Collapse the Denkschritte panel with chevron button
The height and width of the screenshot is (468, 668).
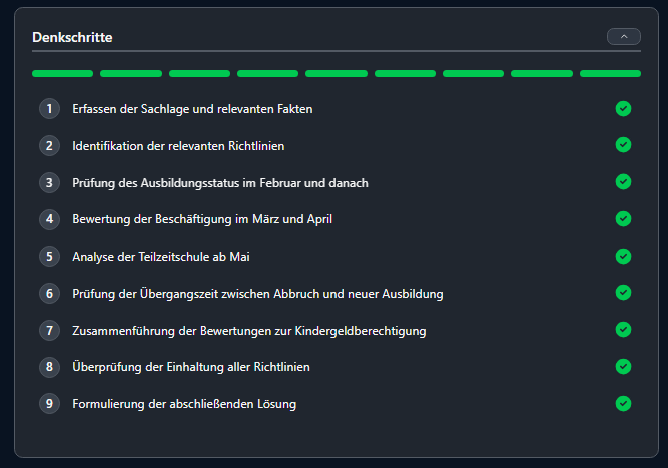pyautogui.click(x=623, y=36)
